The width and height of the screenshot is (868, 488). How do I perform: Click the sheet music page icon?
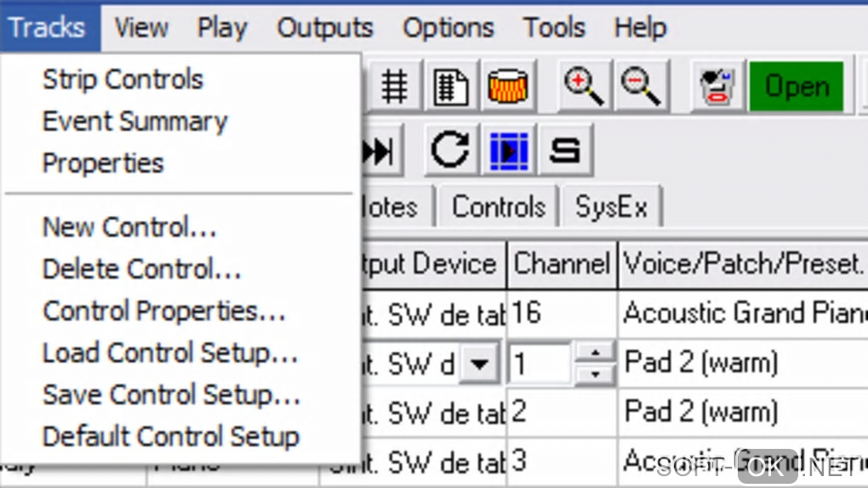pyautogui.click(x=451, y=87)
